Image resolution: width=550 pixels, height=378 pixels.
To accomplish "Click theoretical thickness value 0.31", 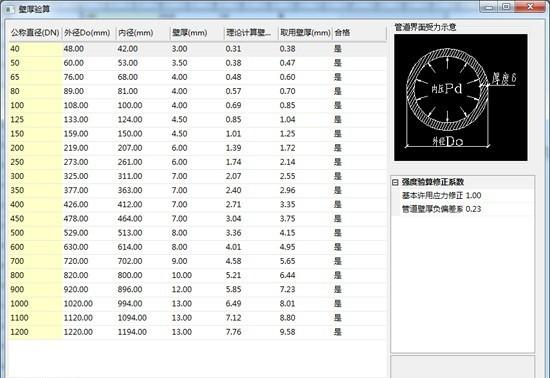I will click(x=233, y=49).
